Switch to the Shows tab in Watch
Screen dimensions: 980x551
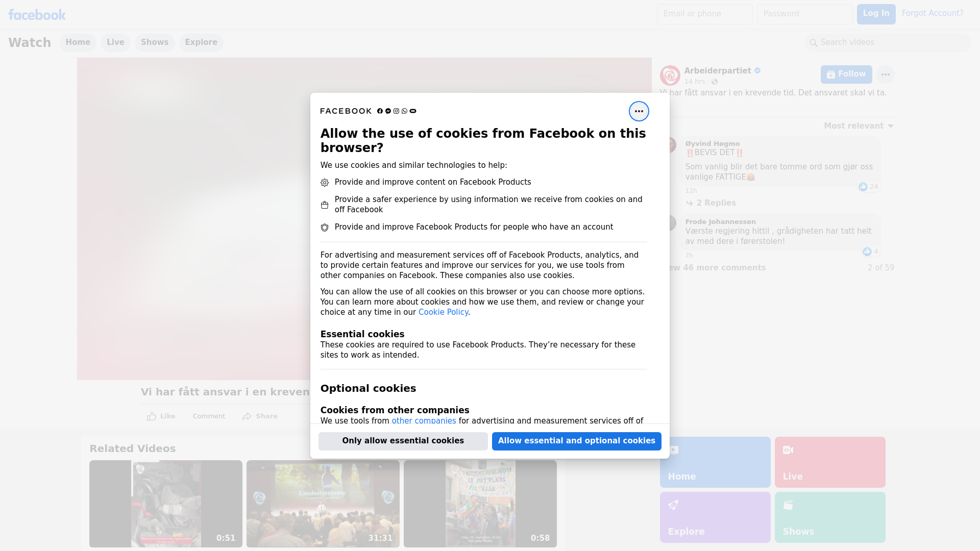tap(155, 42)
